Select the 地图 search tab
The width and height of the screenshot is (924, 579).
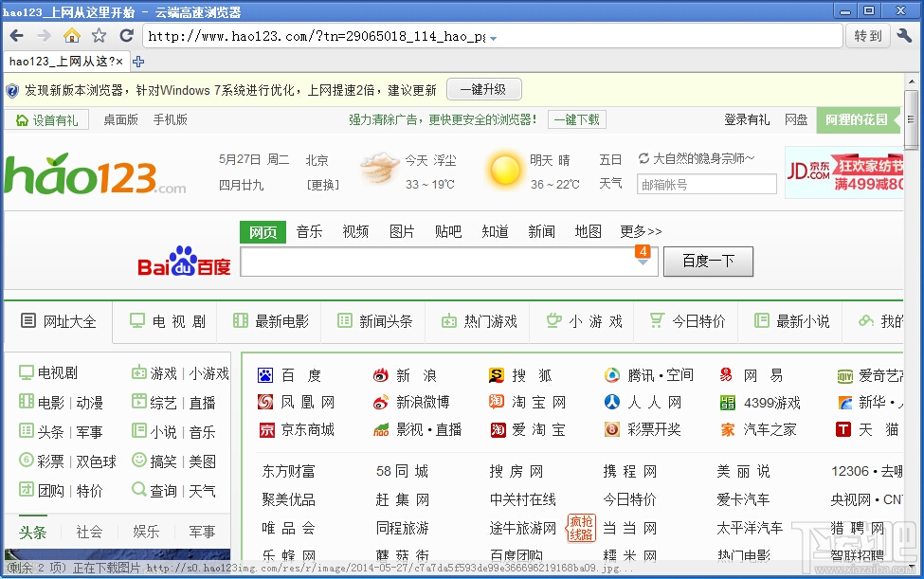(589, 231)
